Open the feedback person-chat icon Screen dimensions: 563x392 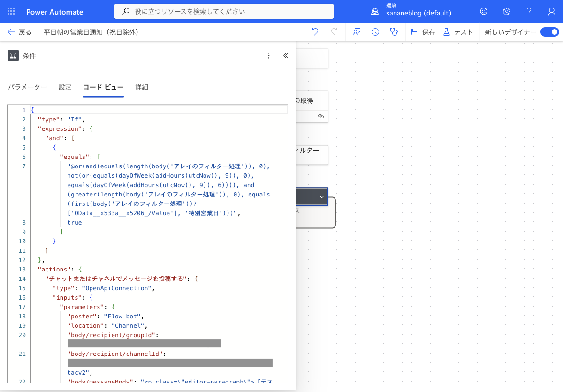(x=357, y=32)
